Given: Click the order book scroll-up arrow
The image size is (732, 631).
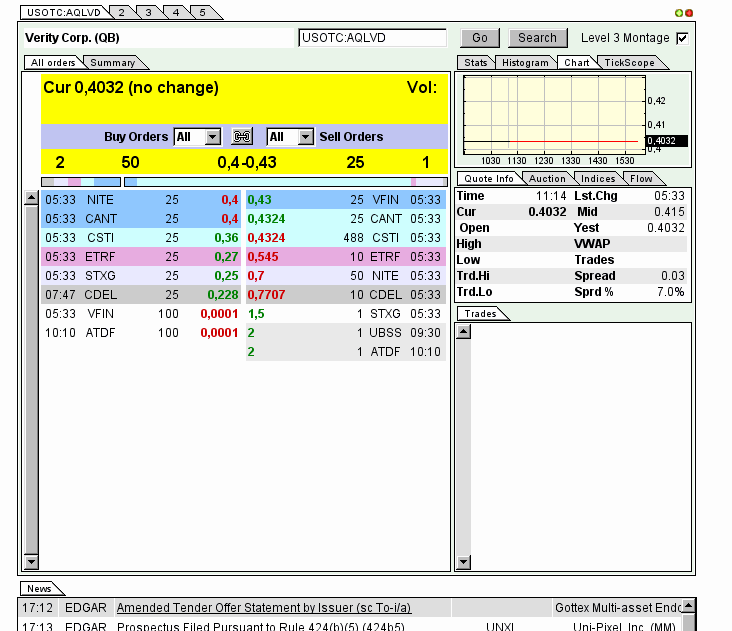Looking at the screenshot, I should click(x=31, y=199).
